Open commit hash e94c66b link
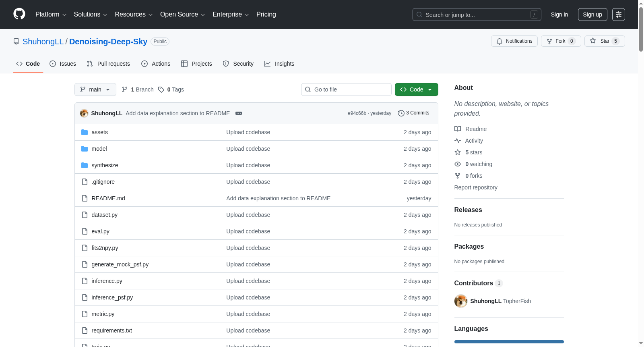Viewport: 644px width, 347px height. [x=357, y=113]
